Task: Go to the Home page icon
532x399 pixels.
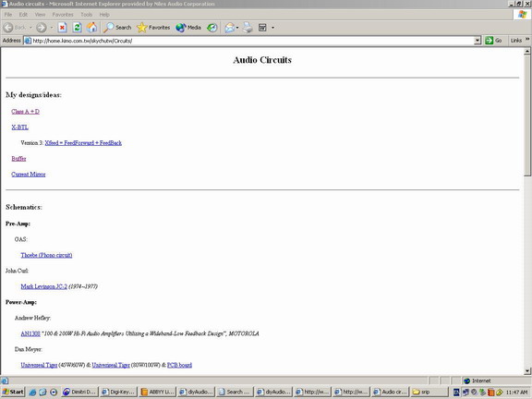Action: [x=91, y=28]
